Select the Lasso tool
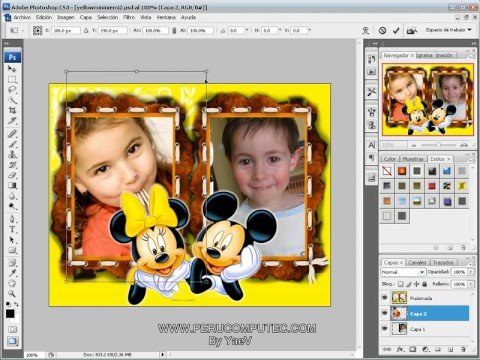The width and height of the screenshot is (480, 360). 12,90
